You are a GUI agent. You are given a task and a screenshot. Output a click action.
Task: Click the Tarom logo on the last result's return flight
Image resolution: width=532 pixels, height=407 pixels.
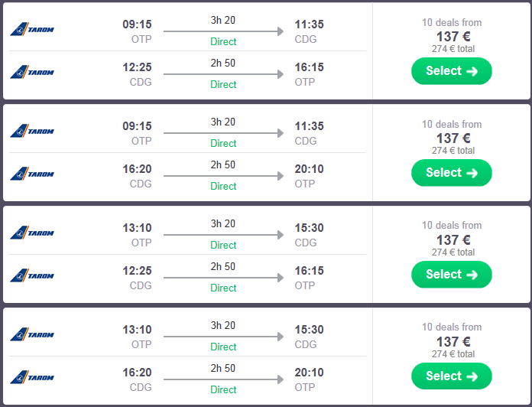pos(32,378)
